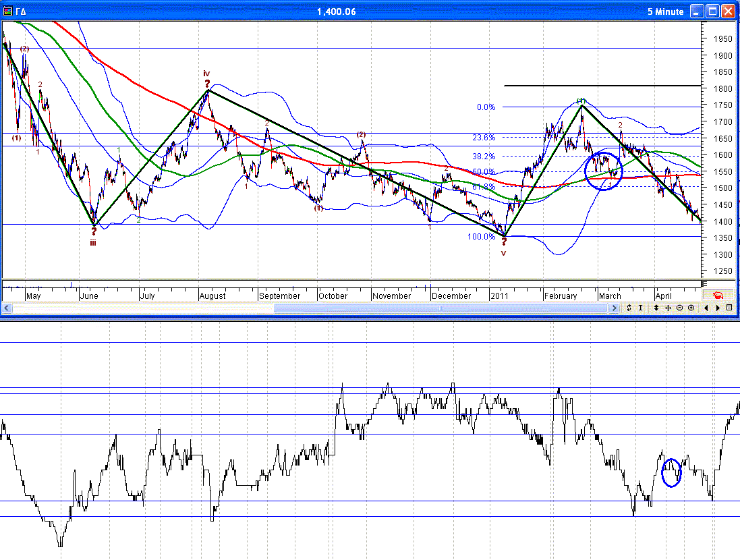The image size is (740, 560).
Task: Select the four-way pan arrows tool
Action: (x=668, y=308)
